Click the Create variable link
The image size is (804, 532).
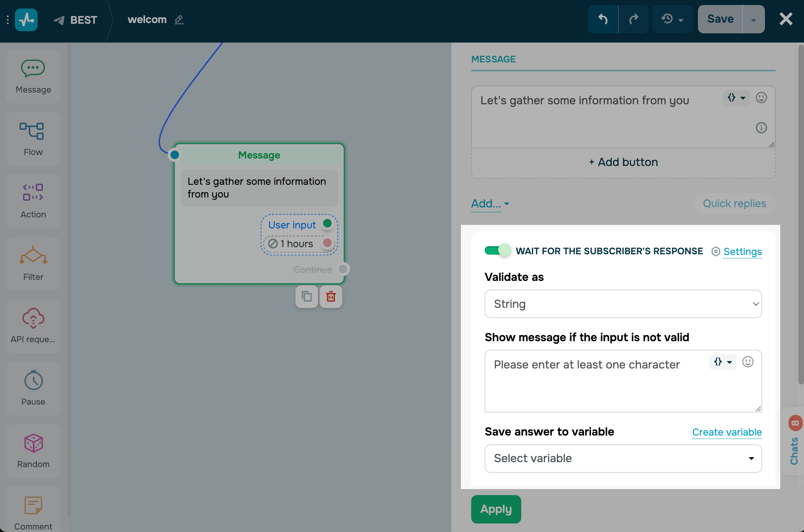[x=727, y=432]
